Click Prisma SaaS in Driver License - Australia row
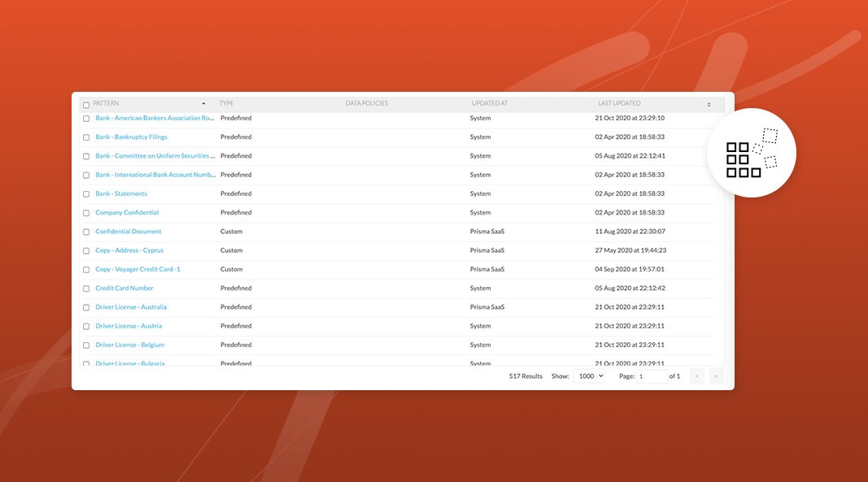This screenshot has width=868, height=482. pyautogui.click(x=487, y=306)
